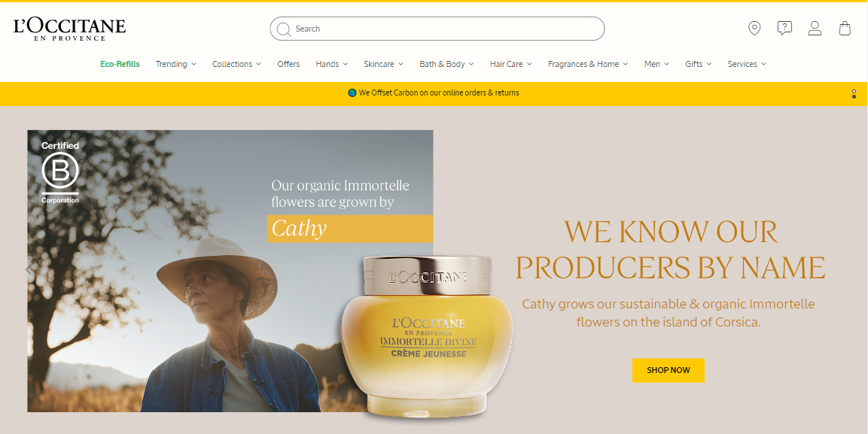The width and height of the screenshot is (868, 434).
Task: Open the user account icon
Action: (x=815, y=28)
